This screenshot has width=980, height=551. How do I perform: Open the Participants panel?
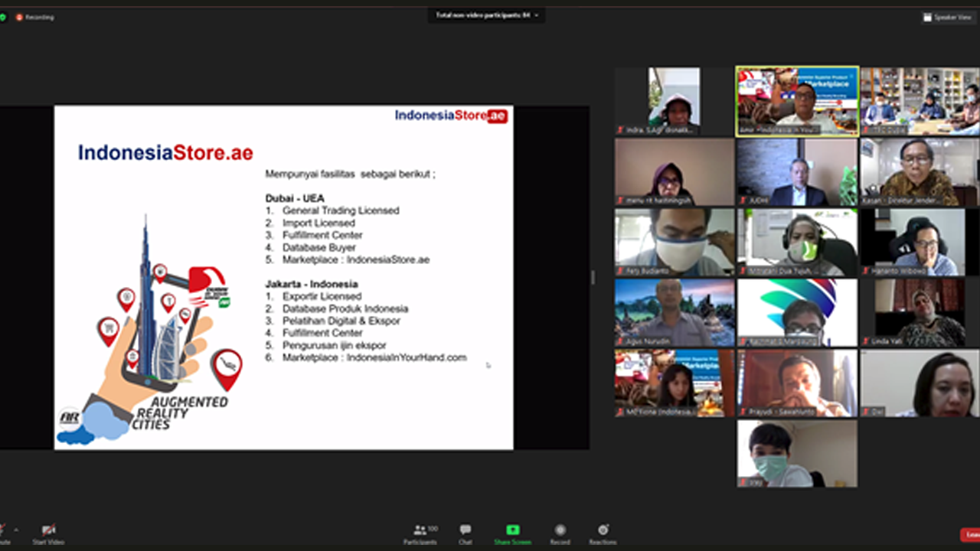(420, 534)
